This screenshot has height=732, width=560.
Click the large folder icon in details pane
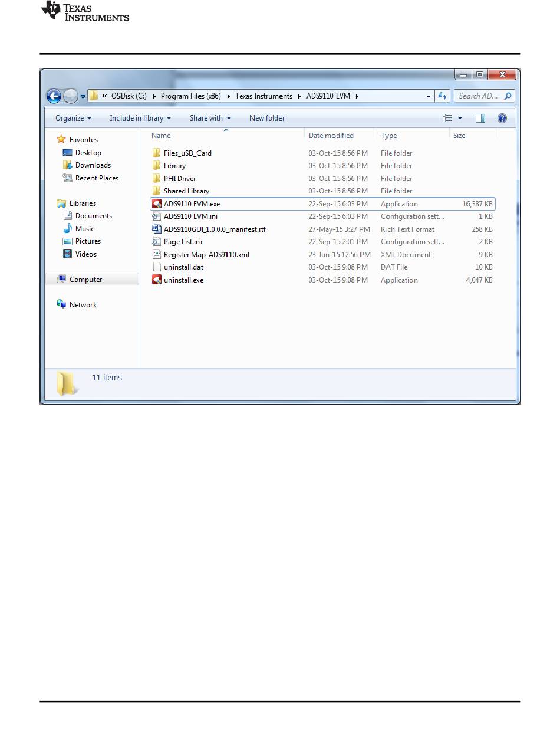(67, 383)
